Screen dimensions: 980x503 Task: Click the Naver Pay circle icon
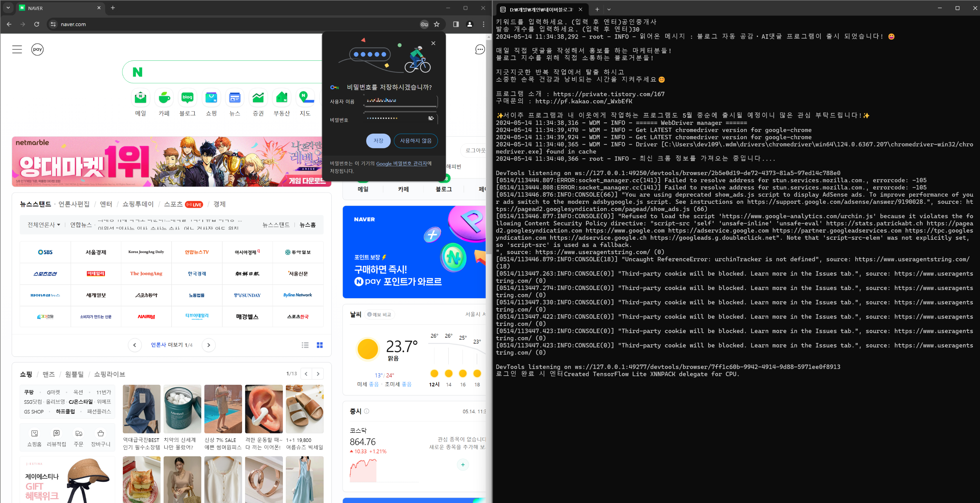(x=37, y=49)
